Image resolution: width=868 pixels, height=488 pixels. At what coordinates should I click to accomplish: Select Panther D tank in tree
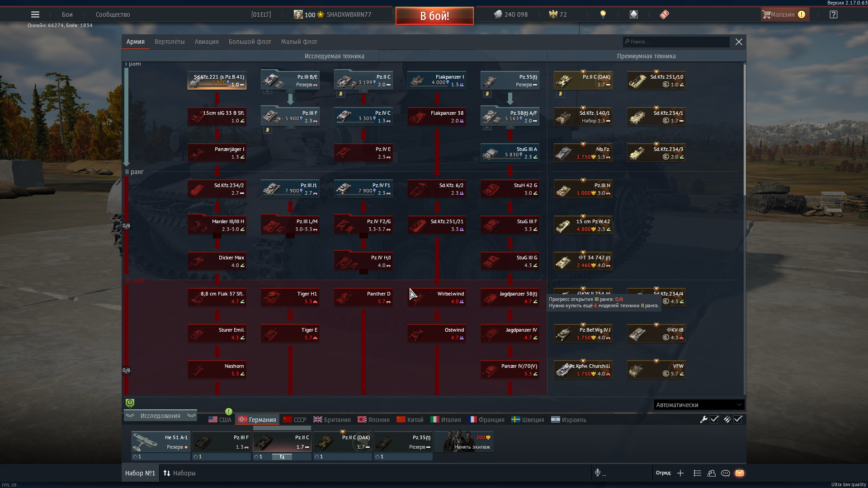[363, 297]
